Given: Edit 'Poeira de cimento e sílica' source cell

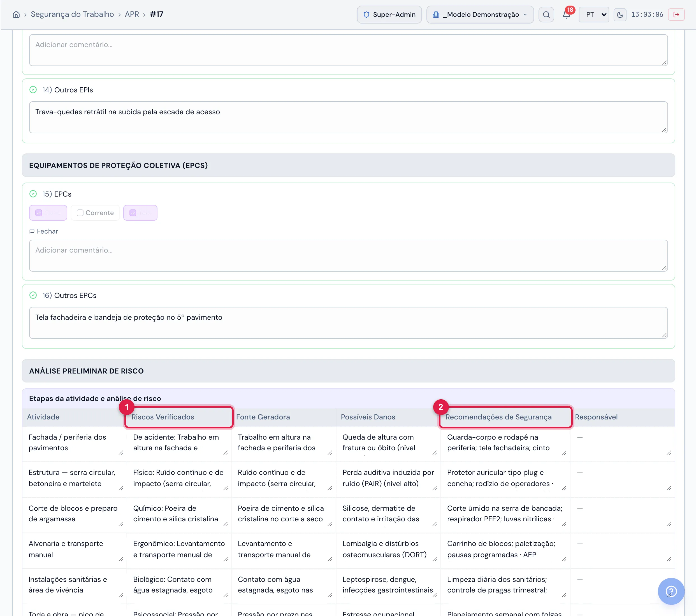Looking at the screenshot, I should (x=284, y=515).
